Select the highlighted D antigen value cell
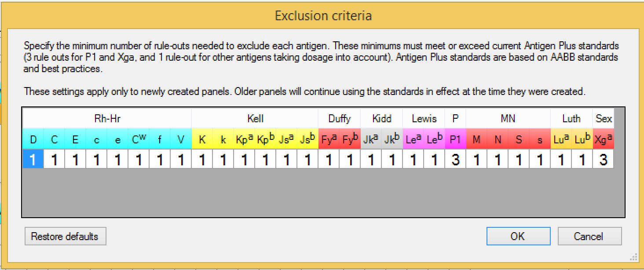 pos(33,159)
